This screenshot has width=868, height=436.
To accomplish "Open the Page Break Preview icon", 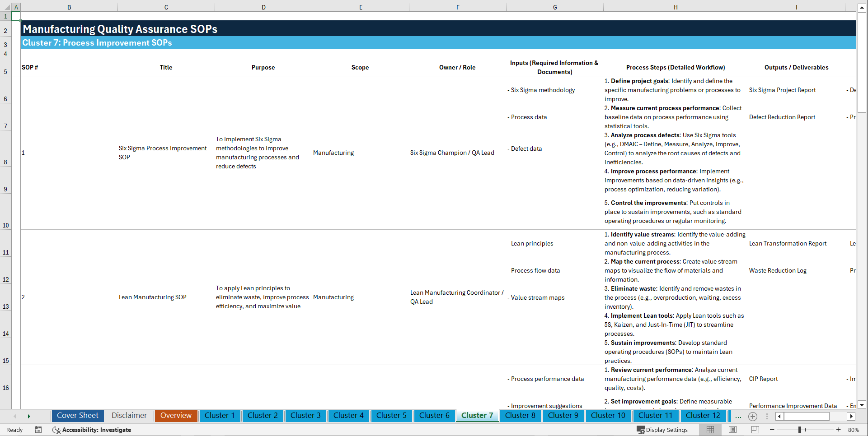I will pos(754,429).
